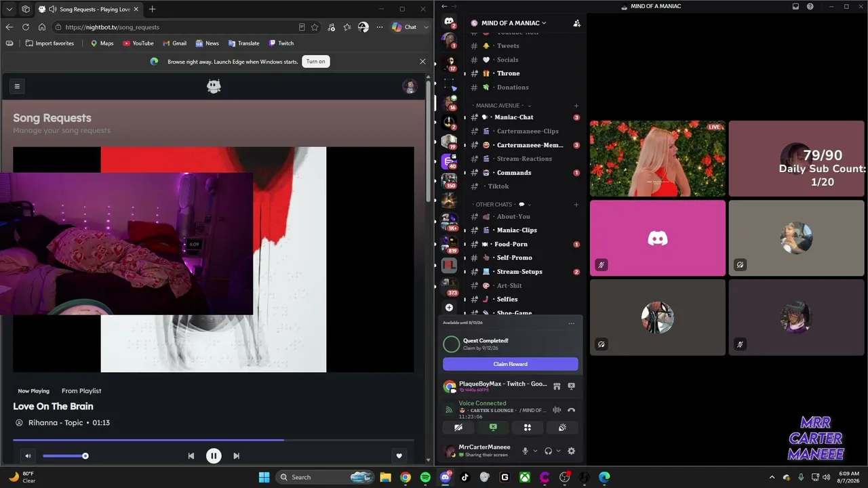Turn on Discord camera

coord(458,428)
